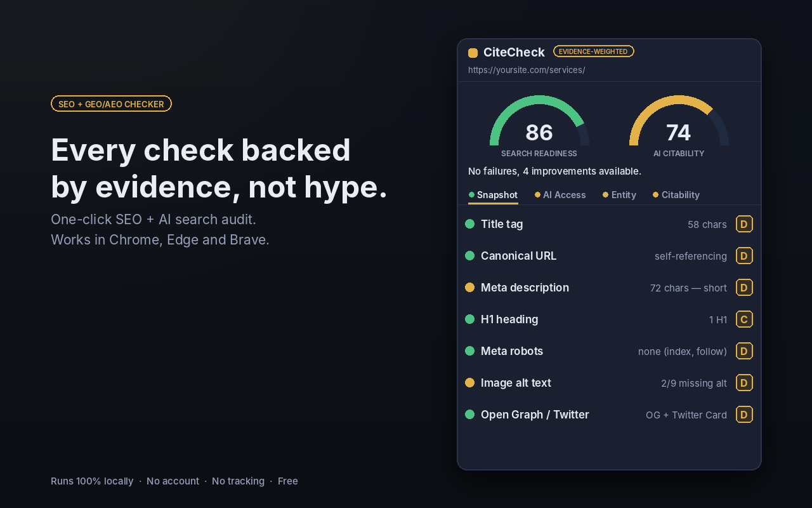This screenshot has width=812, height=508.
Task: Click the D badge for Image alt text
Action: point(744,383)
